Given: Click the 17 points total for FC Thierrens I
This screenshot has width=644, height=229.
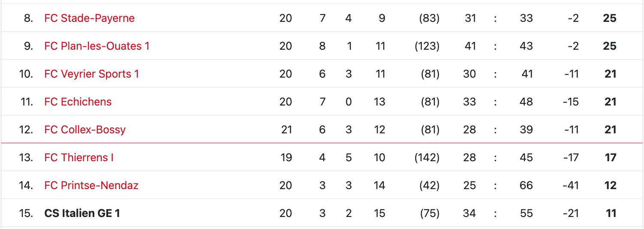Looking at the screenshot, I should 610,157.
